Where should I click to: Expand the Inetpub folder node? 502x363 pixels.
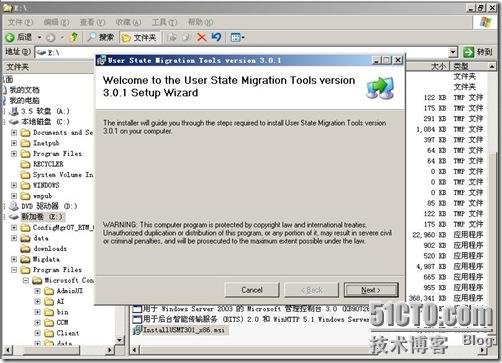click(x=14, y=143)
